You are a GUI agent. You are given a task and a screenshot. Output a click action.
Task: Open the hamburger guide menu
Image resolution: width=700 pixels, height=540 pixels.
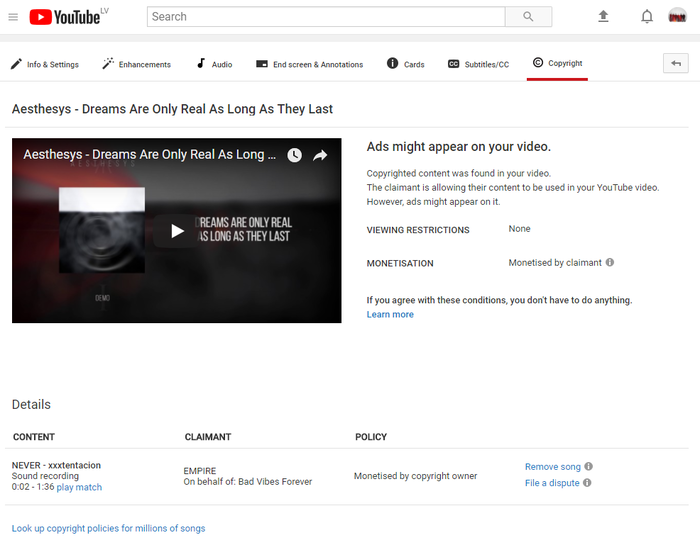(x=13, y=17)
